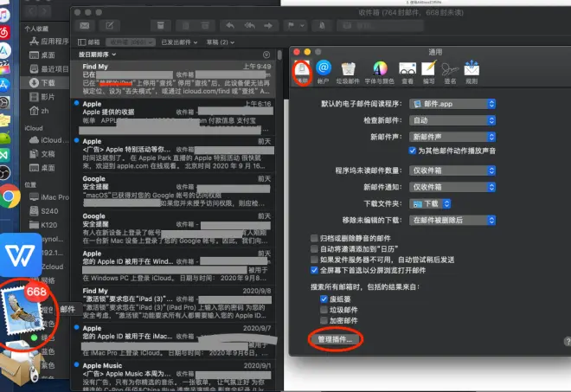Click the Mail dock icon with 668 badge

(x=23, y=310)
